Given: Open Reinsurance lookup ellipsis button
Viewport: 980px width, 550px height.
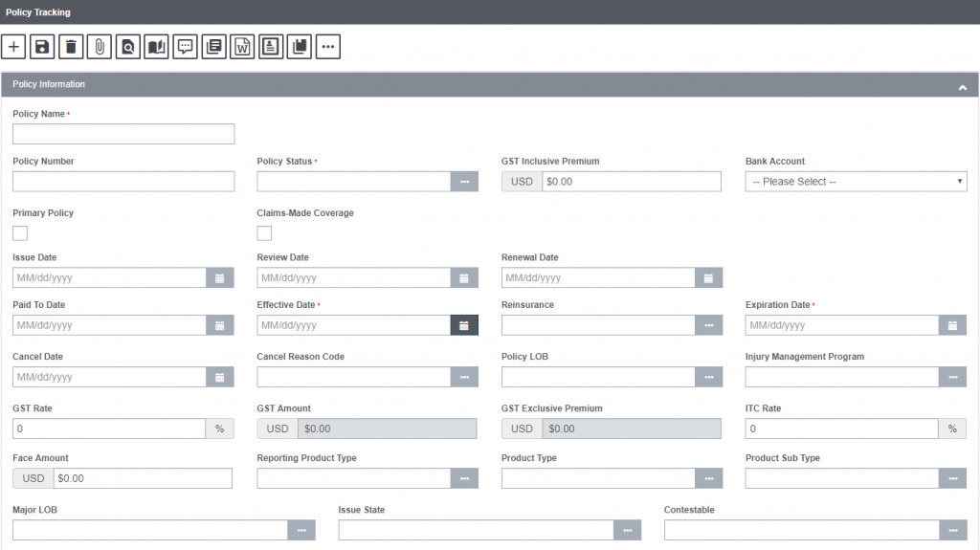Looking at the screenshot, I should click(x=709, y=325).
